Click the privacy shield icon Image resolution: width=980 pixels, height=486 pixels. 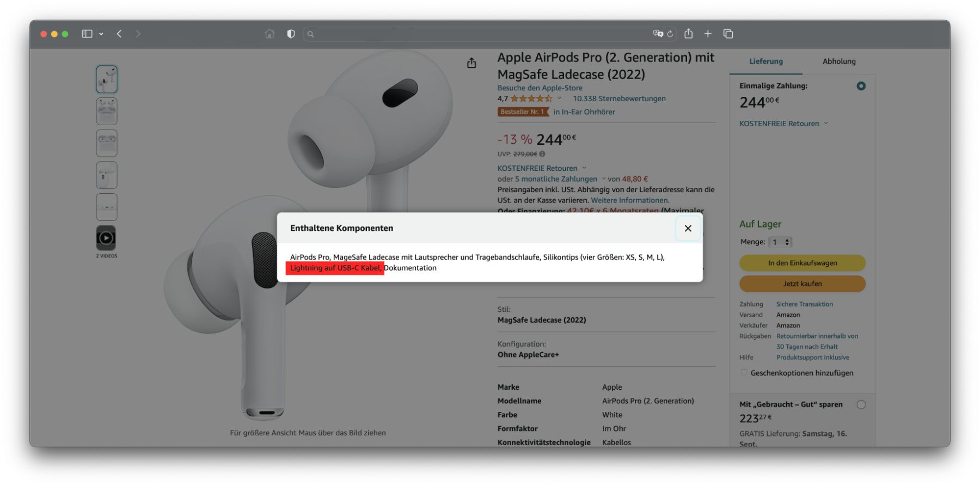click(x=291, y=34)
